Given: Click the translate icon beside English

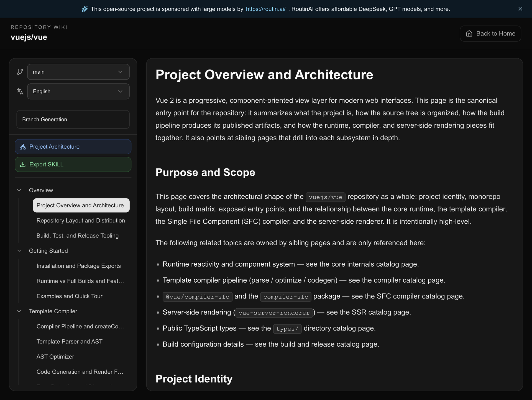Looking at the screenshot, I should pyautogui.click(x=20, y=91).
